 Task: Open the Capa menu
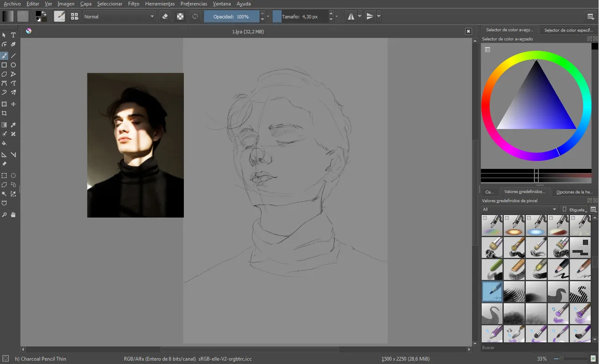[x=86, y=4]
